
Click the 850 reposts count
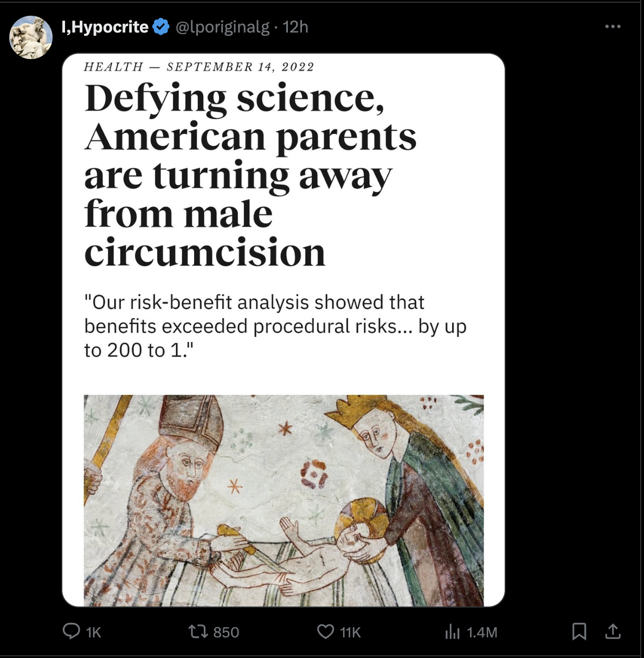(226, 633)
